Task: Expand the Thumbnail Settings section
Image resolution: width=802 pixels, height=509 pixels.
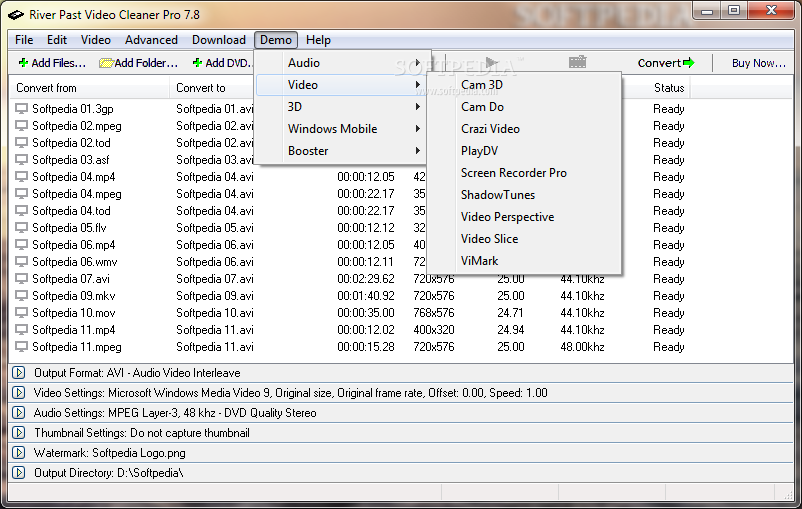Action: [19, 433]
